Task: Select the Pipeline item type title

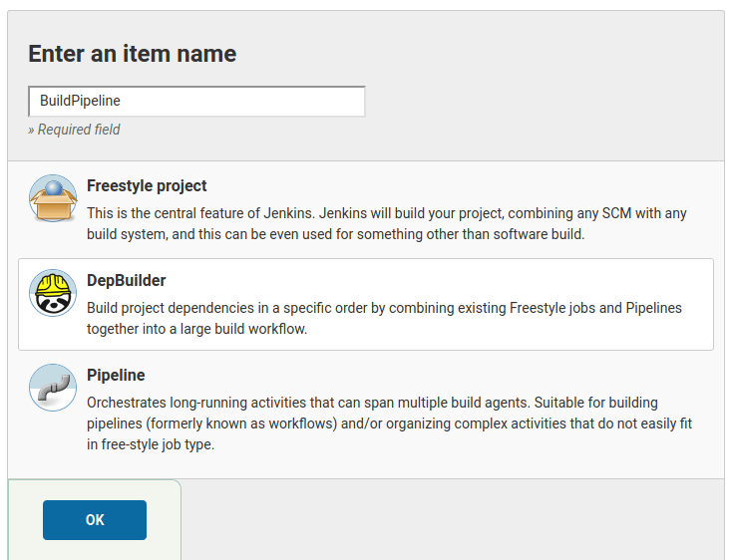Action: tap(116, 375)
